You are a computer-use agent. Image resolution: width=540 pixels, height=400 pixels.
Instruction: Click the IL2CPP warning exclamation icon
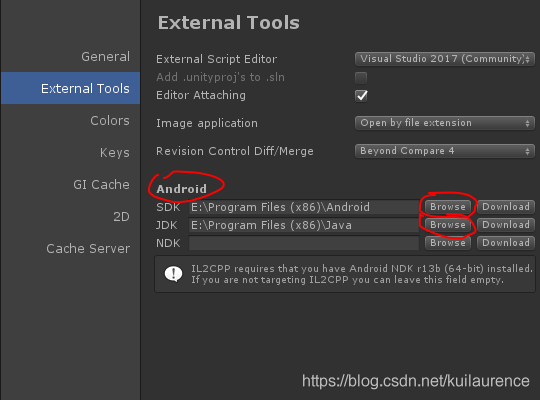[x=173, y=274]
